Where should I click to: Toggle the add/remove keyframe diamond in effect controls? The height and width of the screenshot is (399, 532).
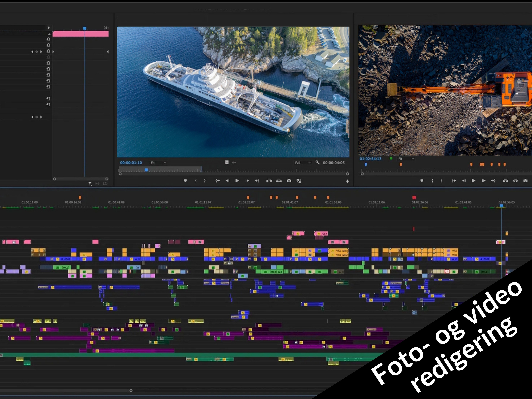coord(37,52)
